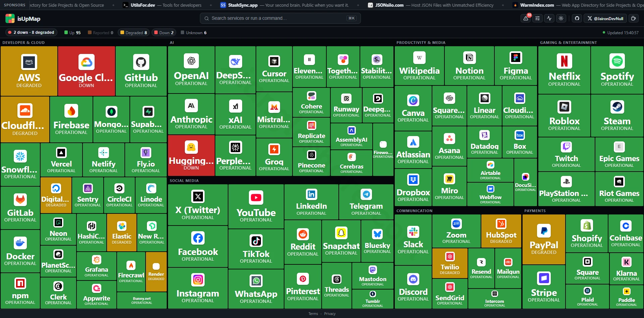Toggle the Down 2 status filter
The height and width of the screenshot is (318, 644).
(x=164, y=33)
